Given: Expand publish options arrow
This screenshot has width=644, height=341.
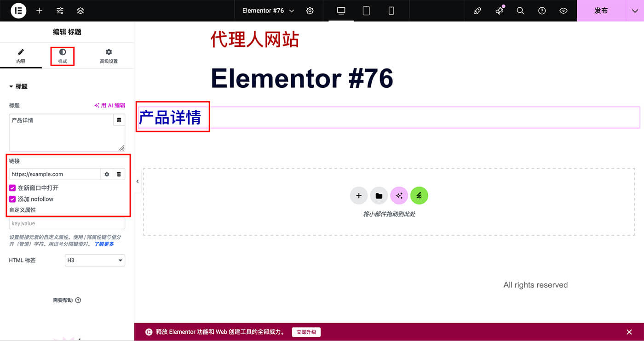Looking at the screenshot, I should tap(635, 11).
